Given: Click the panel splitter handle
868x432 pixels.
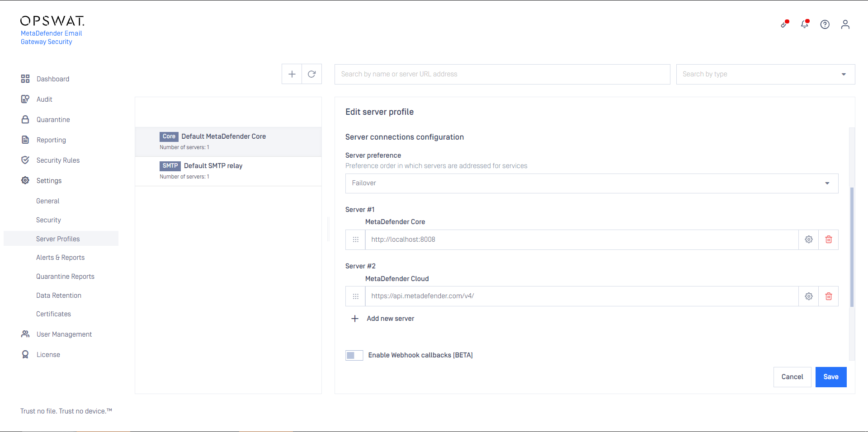Looking at the screenshot, I should click(x=328, y=229).
